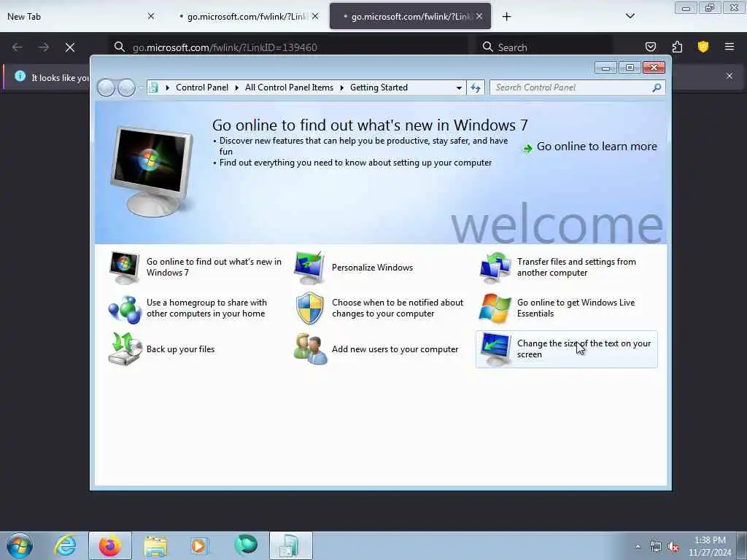Screen dimensions: 747x560
Task: Open the Personalize Windows icon
Action: [309, 267]
